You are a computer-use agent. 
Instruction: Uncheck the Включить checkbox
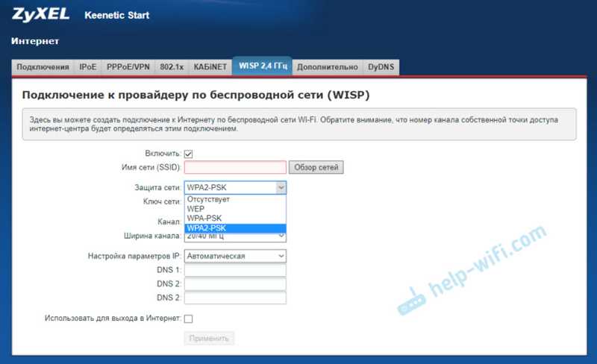(189, 154)
